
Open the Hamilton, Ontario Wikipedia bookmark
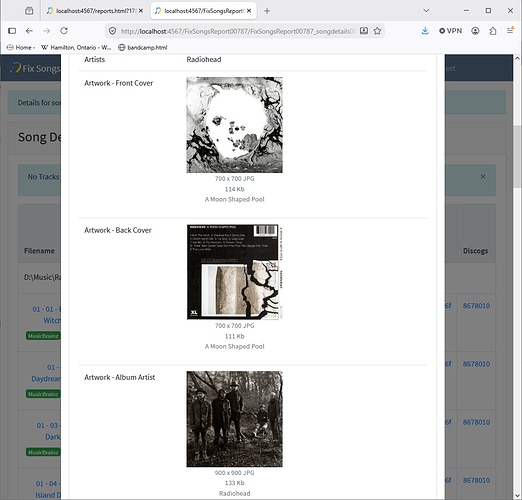pos(76,47)
